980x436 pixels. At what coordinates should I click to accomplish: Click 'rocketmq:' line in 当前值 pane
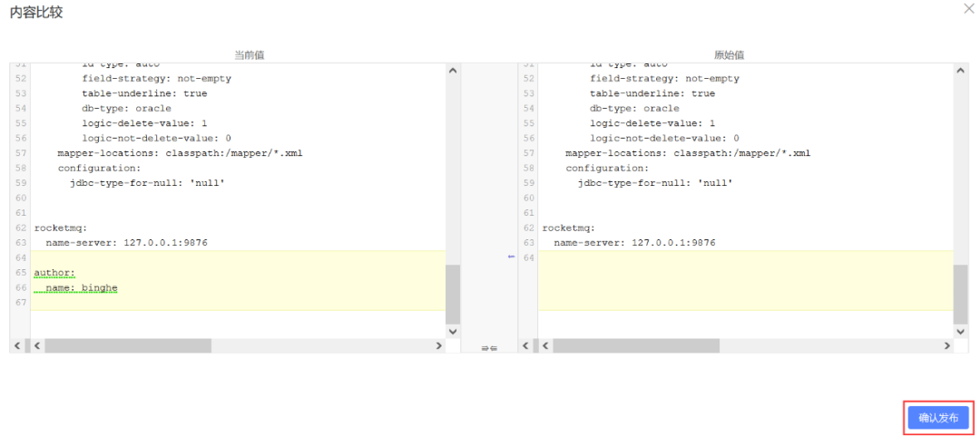61,228
